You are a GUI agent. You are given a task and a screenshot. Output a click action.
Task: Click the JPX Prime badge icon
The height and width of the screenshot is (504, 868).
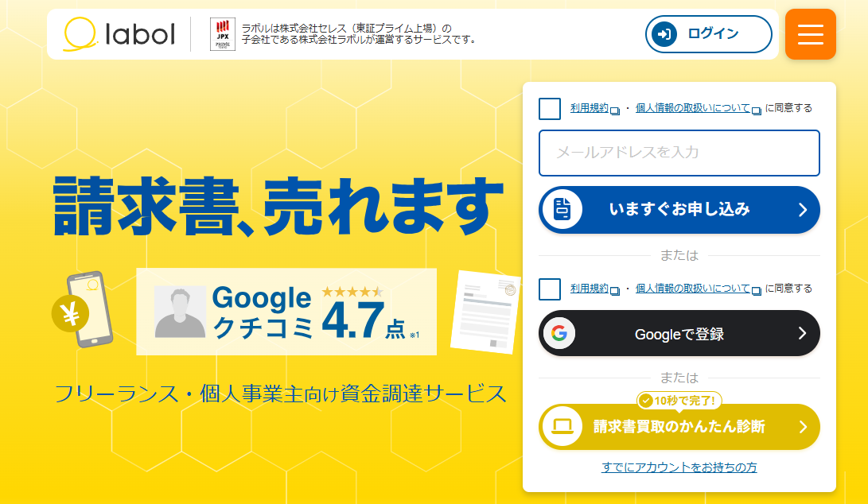coord(223,34)
